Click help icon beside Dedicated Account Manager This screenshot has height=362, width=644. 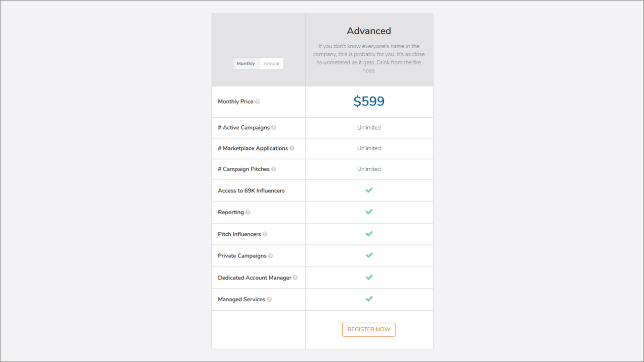click(295, 278)
